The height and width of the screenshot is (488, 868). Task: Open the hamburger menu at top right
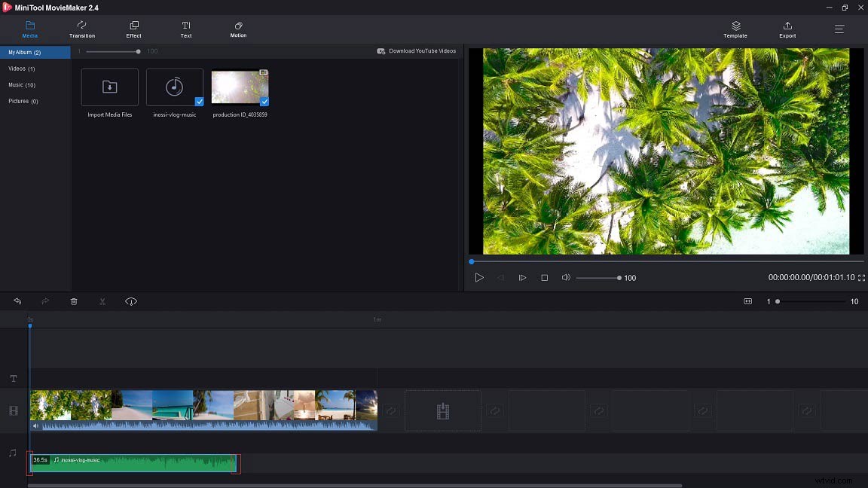(839, 29)
